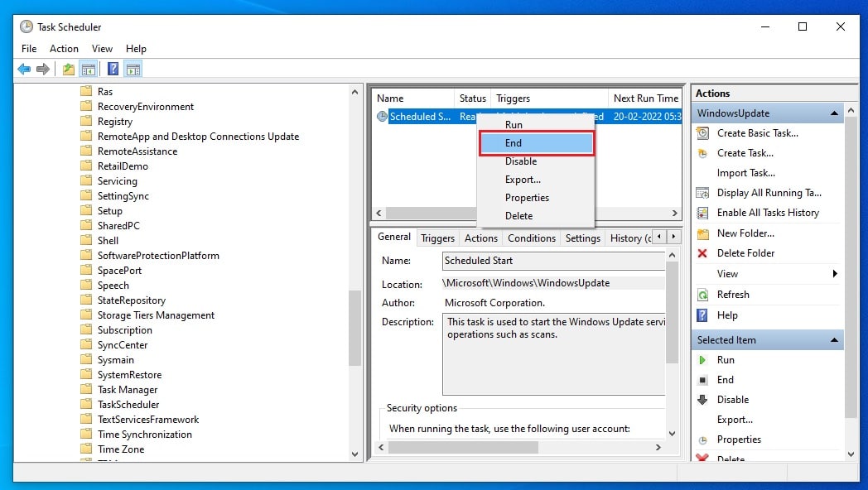
Task: Select the RemoteAssistance folder
Action: click(x=137, y=151)
